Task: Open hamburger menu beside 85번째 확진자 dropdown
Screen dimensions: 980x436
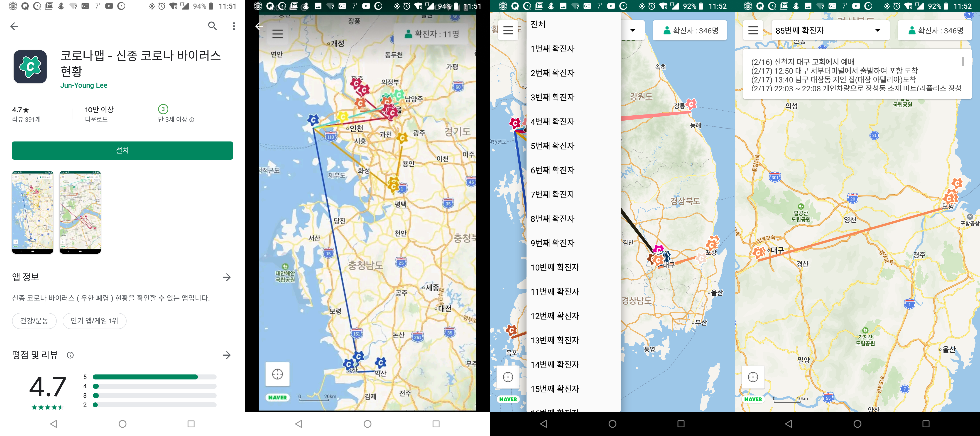Action: pyautogui.click(x=753, y=30)
